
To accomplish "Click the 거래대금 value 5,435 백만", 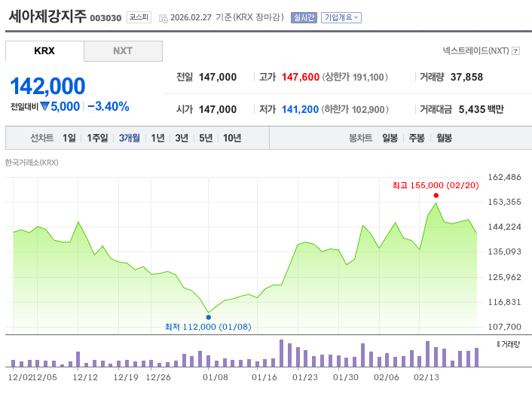I will [481, 109].
